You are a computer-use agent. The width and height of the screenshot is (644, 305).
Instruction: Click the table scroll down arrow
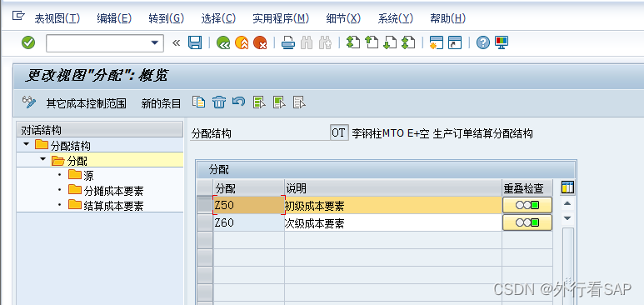pyautogui.click(x=567, y=218)
